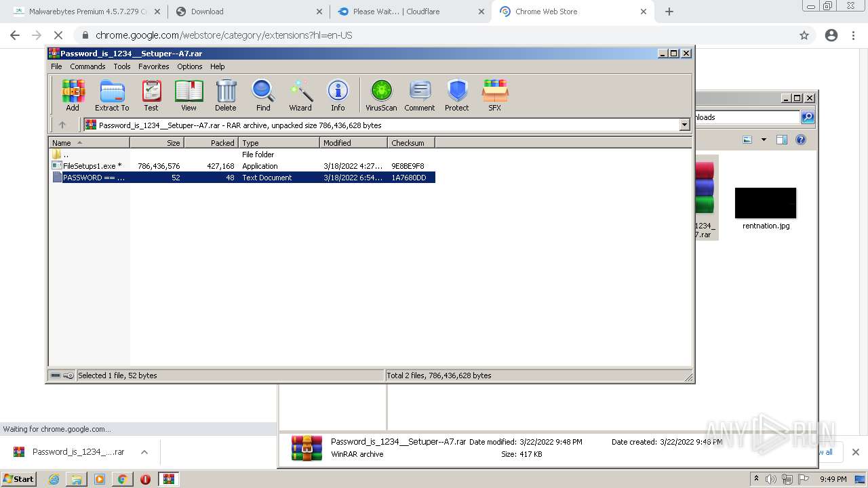Switch to the Cloudflare Please Wait tab

(410, 12)
